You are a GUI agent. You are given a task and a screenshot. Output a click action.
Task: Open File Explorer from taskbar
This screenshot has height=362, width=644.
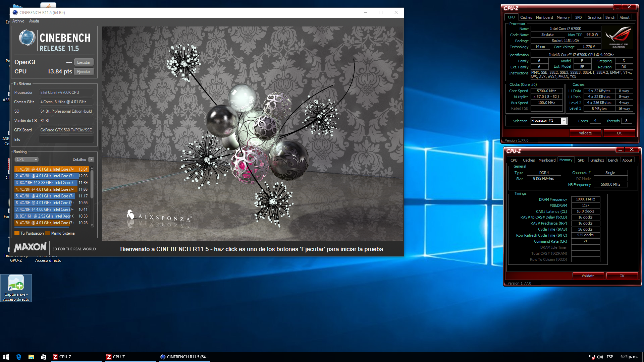[31, 357]
